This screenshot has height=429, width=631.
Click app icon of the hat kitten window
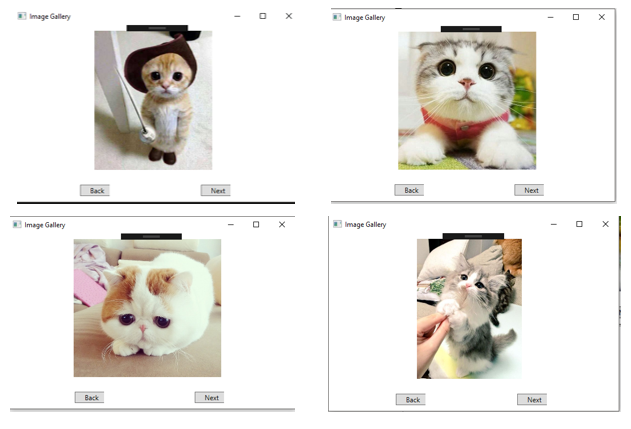[x=22, y=17]
